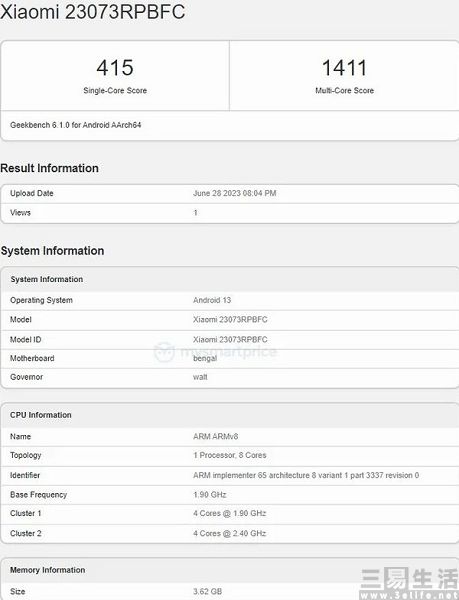Select the Android 13 operating system value
Image resolution: width=459 pixels, height=600 pixels.
click(212, 300)
